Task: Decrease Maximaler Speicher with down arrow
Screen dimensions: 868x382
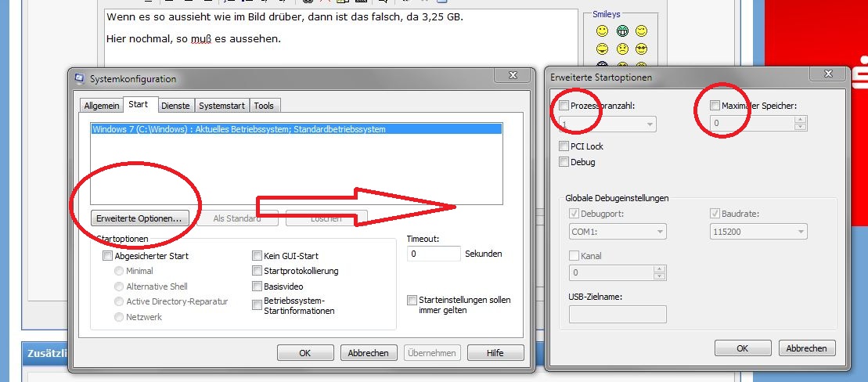Action: click(x=800, y=127)
